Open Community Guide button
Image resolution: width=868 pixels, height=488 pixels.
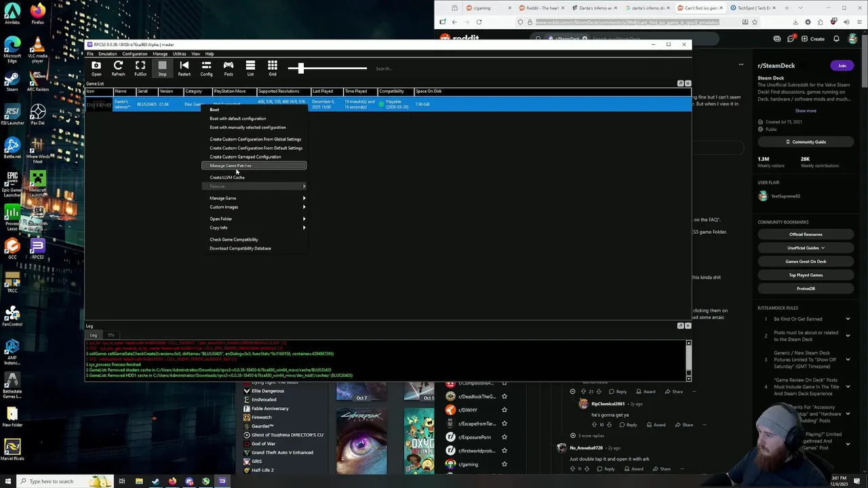coord(806,142)
